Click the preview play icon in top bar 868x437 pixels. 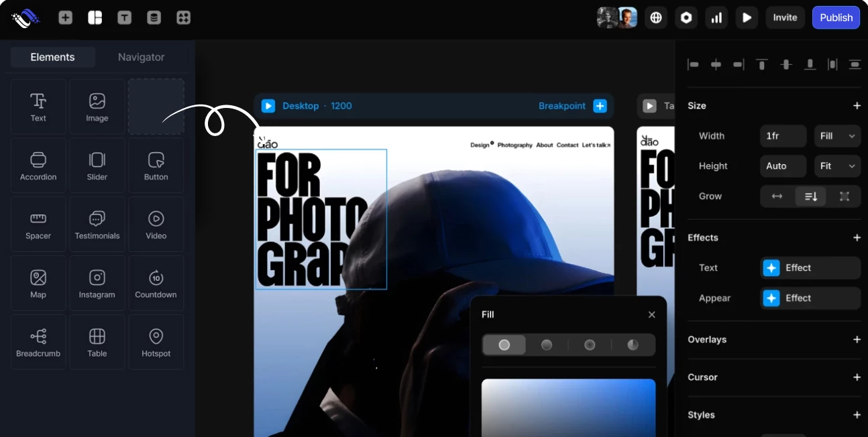click(747, 18)
